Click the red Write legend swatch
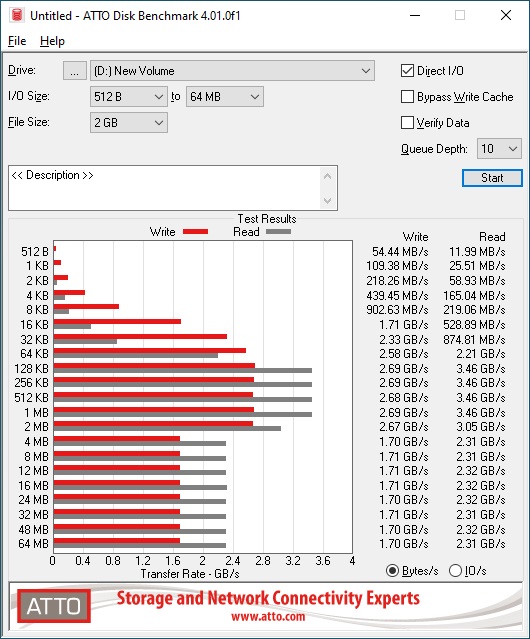The height and width of the screenshot is (639, 530). (196, 231)
